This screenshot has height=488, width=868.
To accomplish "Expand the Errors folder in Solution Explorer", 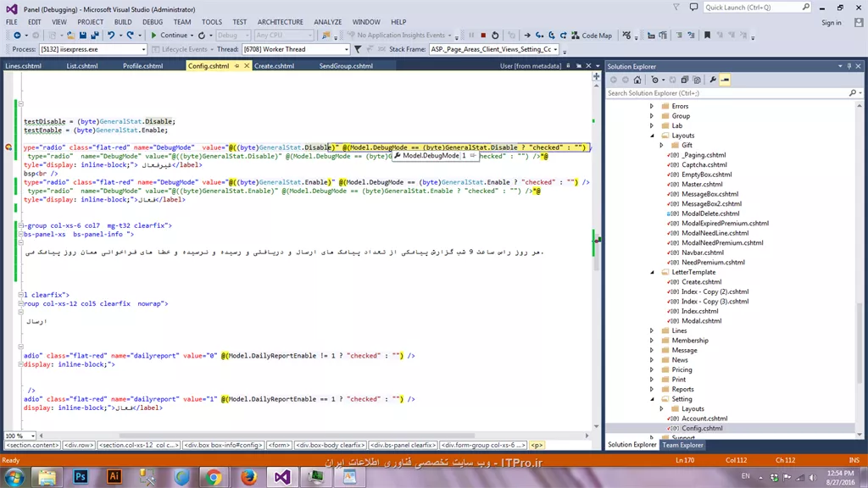I will (652, 106).
